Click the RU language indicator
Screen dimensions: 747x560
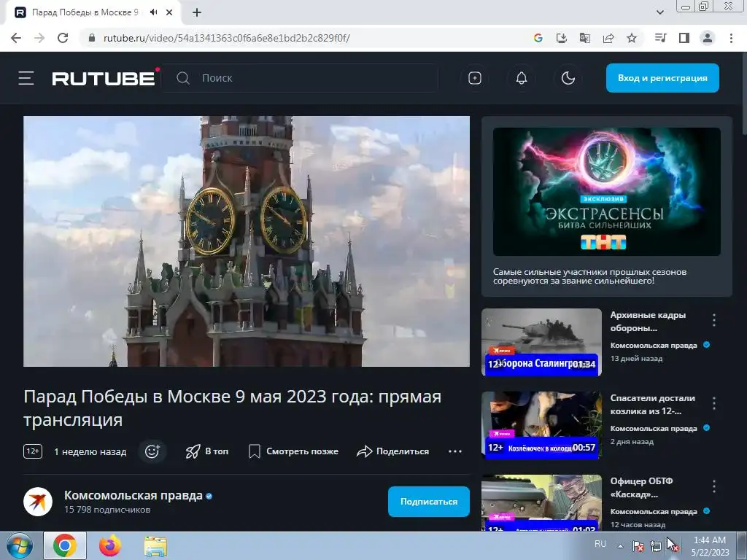click(x=600, y=544)
